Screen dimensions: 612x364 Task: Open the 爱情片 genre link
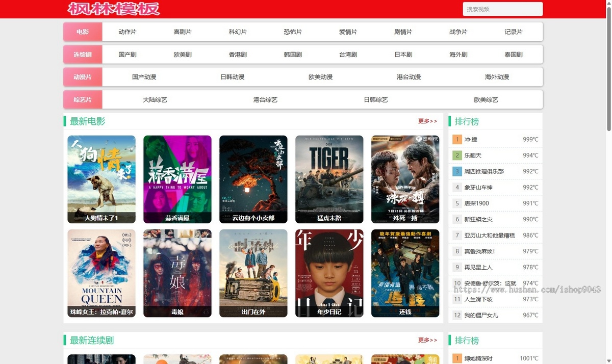tap(348, 32)
